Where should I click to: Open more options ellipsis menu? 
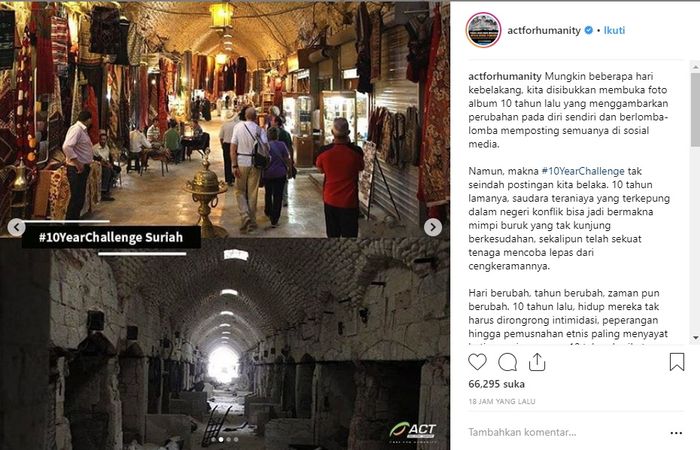(x=676, y=433)
